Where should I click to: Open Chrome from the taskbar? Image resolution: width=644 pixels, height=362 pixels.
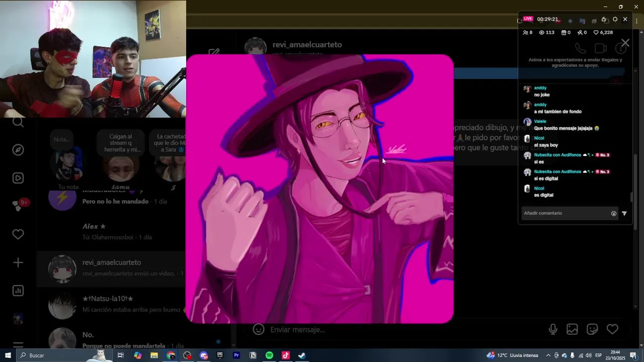[171, 355]
